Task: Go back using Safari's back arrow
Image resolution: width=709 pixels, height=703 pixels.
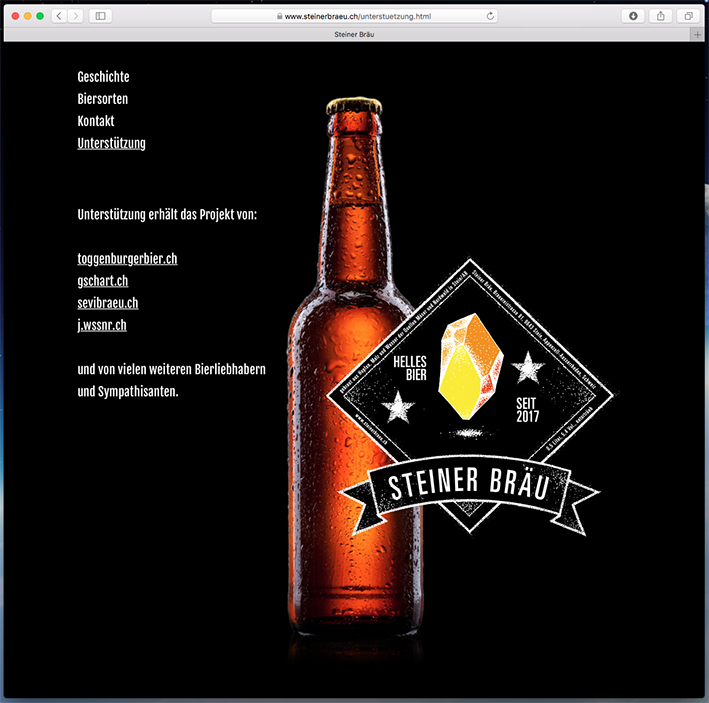Action: pos(59,16)
